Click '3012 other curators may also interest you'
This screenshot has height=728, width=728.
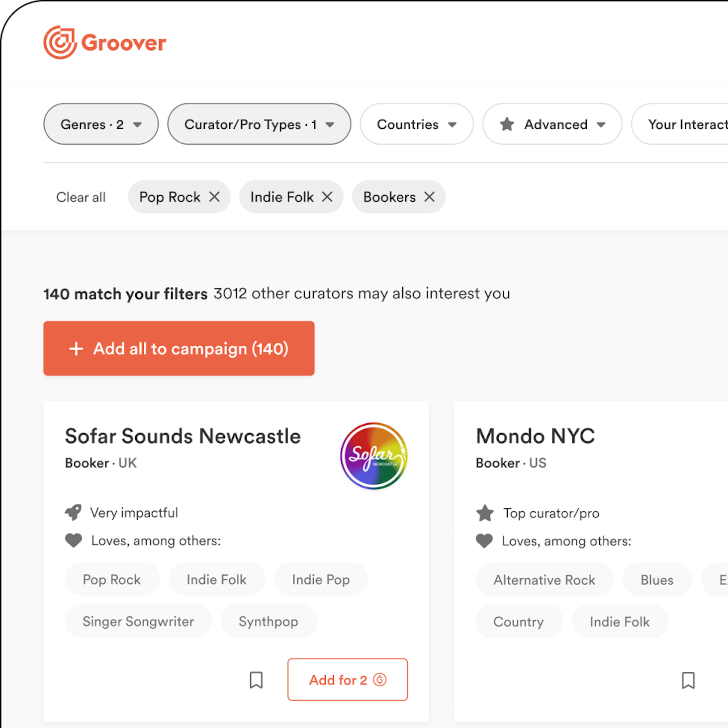click(x=362, y=293)
